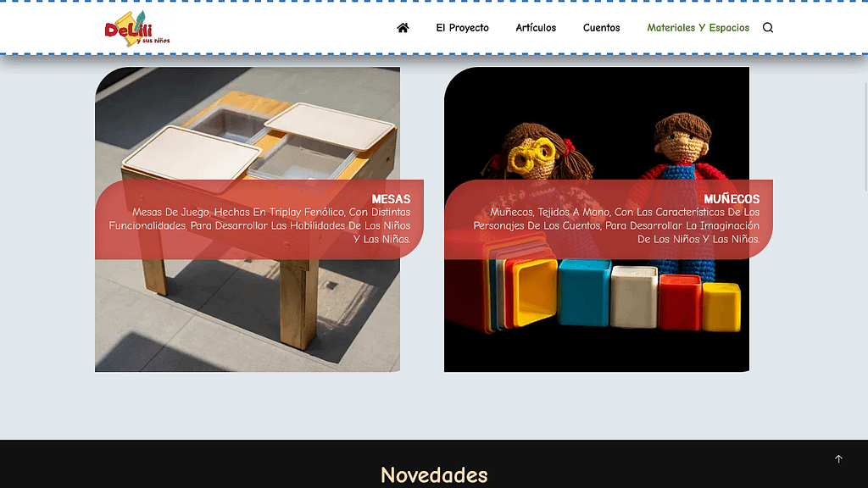Select the Muñecos description text
This screenshot has width=868, height=488.
tap(616, 226)
